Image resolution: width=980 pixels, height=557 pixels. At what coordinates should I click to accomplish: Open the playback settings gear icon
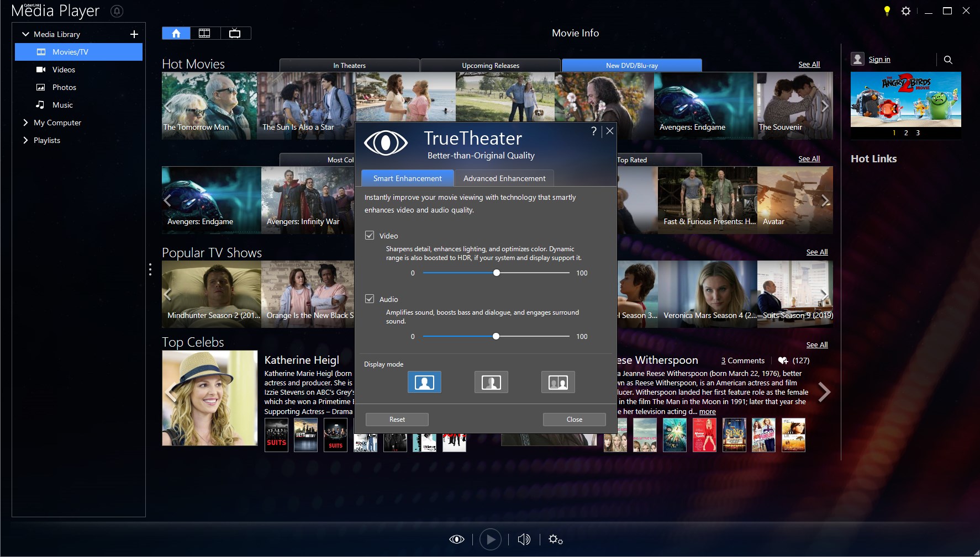(x=556, y=539)
